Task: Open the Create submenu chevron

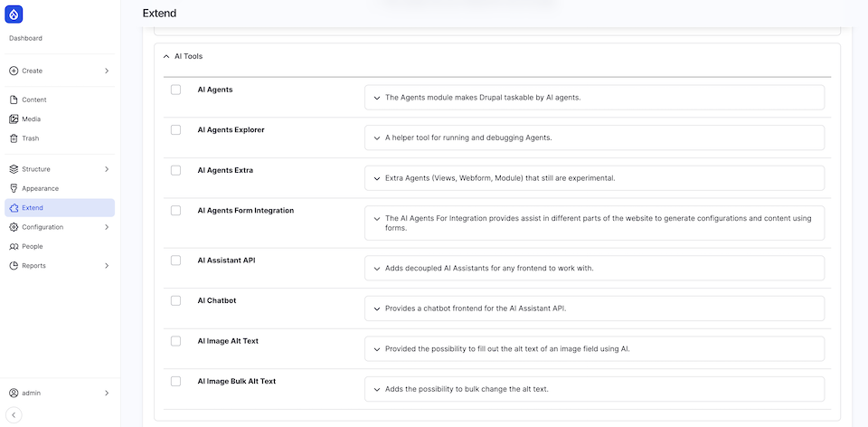Action: click(x=107, y=71)
